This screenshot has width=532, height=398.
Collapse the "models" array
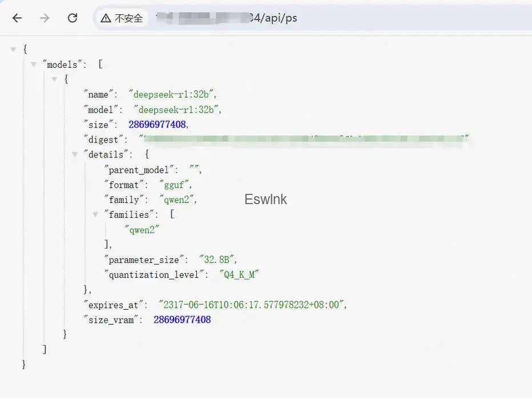coord(34,64)
